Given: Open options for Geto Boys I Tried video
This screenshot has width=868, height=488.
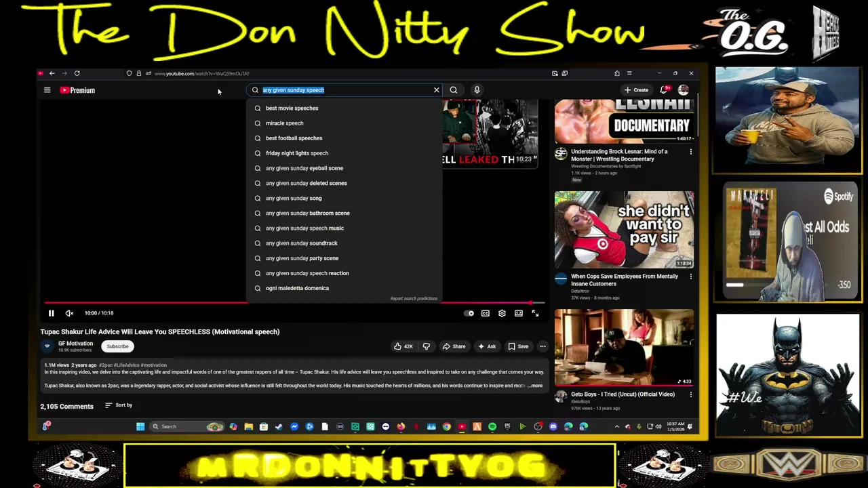Looking at the screenshot, I should click(690, 394).
